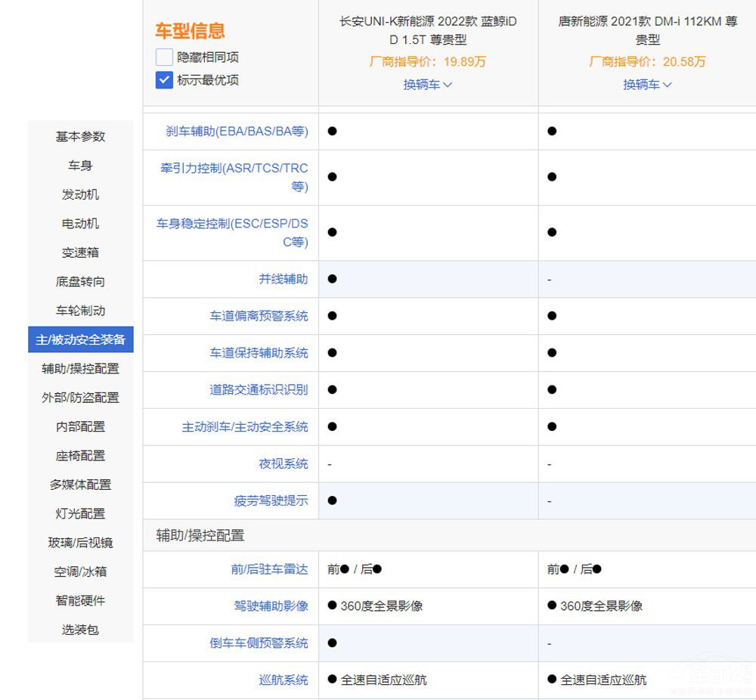Switch to the 辅助/操控配置 section

[x=80, y=368]
